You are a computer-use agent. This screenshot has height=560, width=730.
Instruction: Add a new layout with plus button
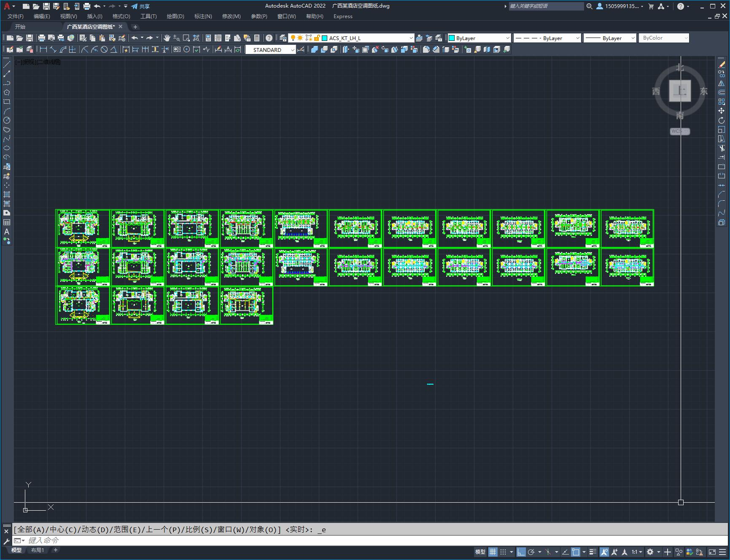[55, 550]
